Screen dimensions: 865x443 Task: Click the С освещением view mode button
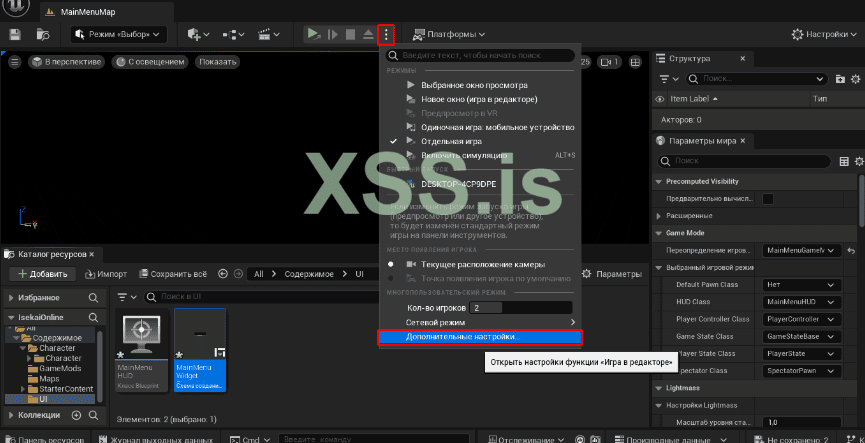click(x=149, y=62)
